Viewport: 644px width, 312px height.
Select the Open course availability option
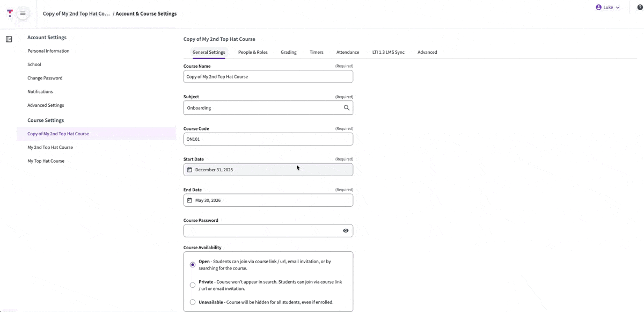192,264
